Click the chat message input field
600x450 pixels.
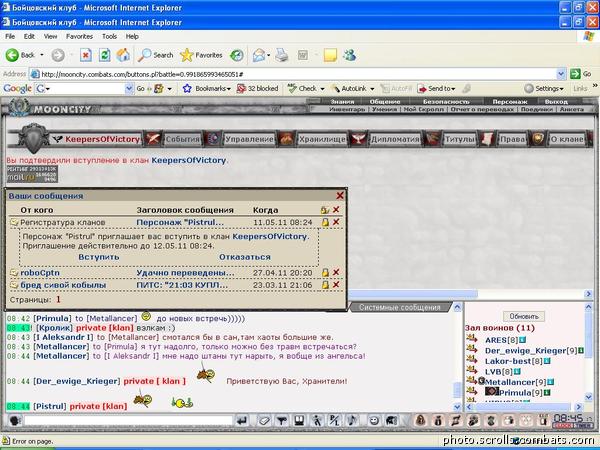tap(128, 421)
